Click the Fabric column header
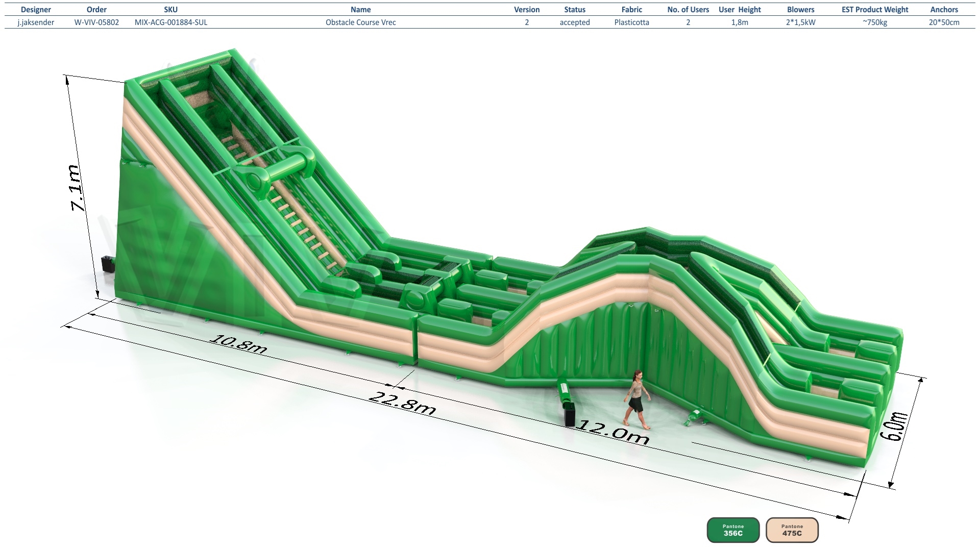Viewport: 980px width, 551px height. pyautogui.click(x=632, y=10)
